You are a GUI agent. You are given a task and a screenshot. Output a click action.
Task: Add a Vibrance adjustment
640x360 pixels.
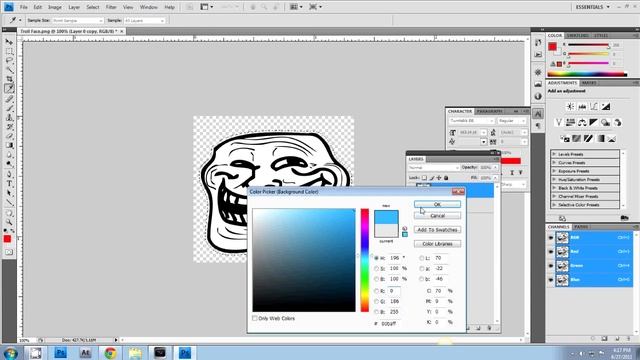click(x=559, y=122)
